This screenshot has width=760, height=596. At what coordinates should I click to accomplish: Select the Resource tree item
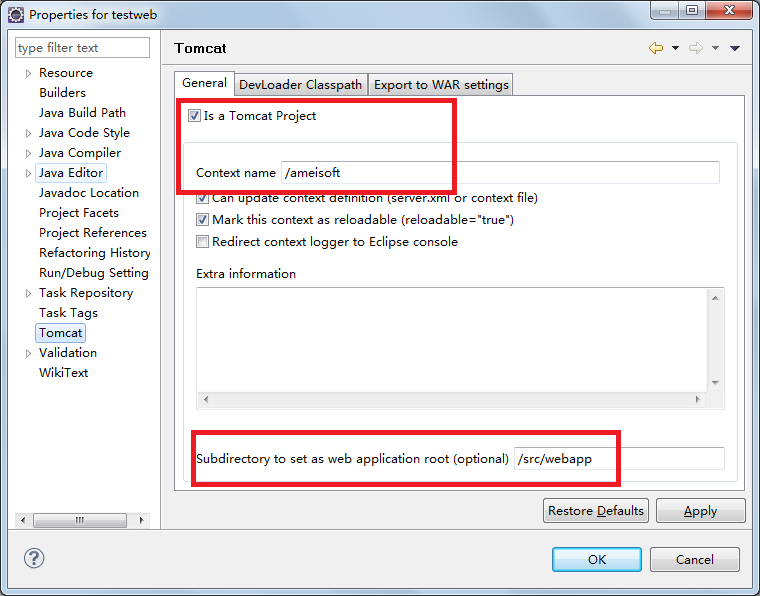click(x=66, y=73)
